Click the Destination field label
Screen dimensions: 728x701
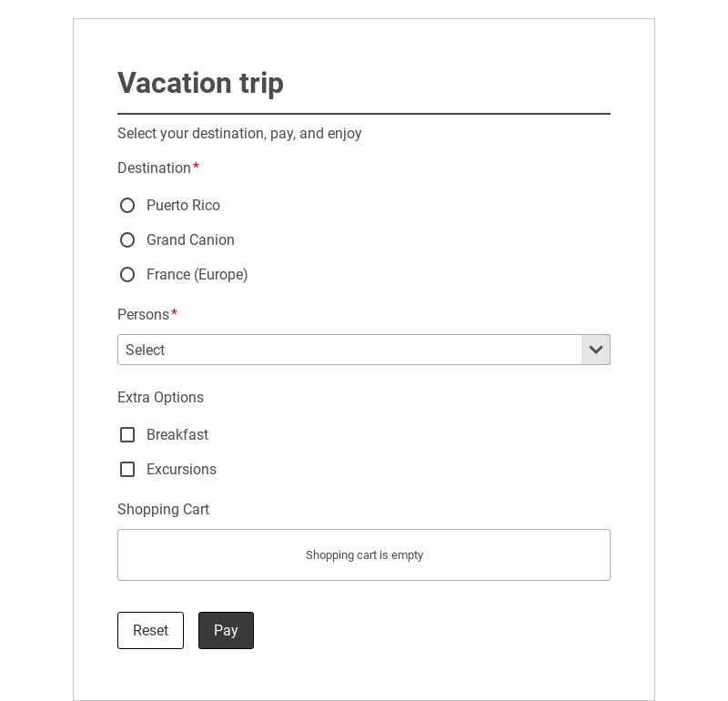tap(154, 168)
